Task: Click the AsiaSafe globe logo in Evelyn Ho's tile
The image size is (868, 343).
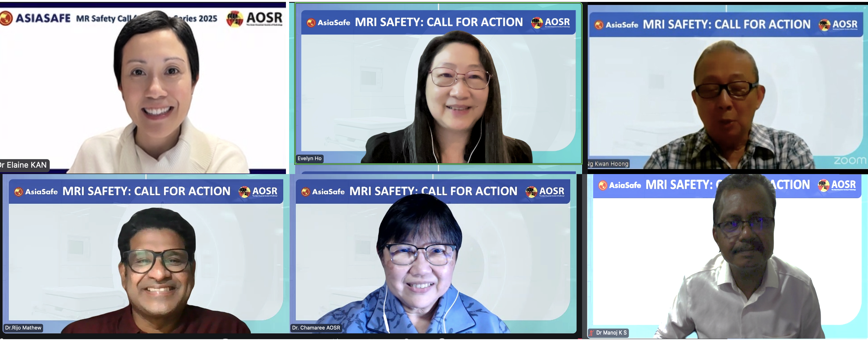Action: click(x=311, y=23)
